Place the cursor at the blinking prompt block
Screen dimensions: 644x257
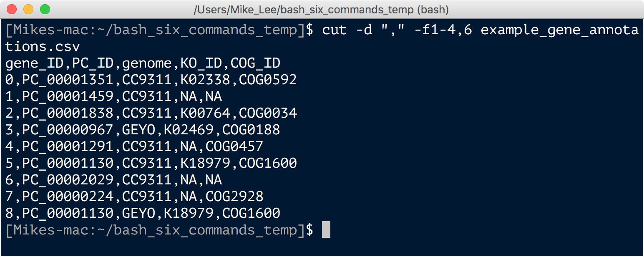point(326,230)
